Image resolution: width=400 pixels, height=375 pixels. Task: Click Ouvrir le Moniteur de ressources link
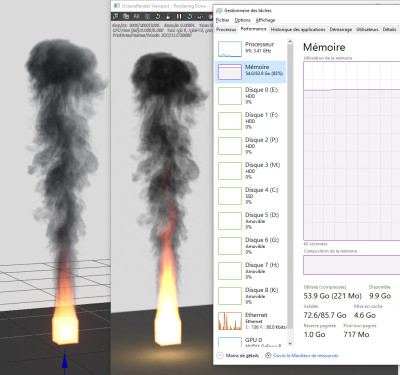point(305,356)
